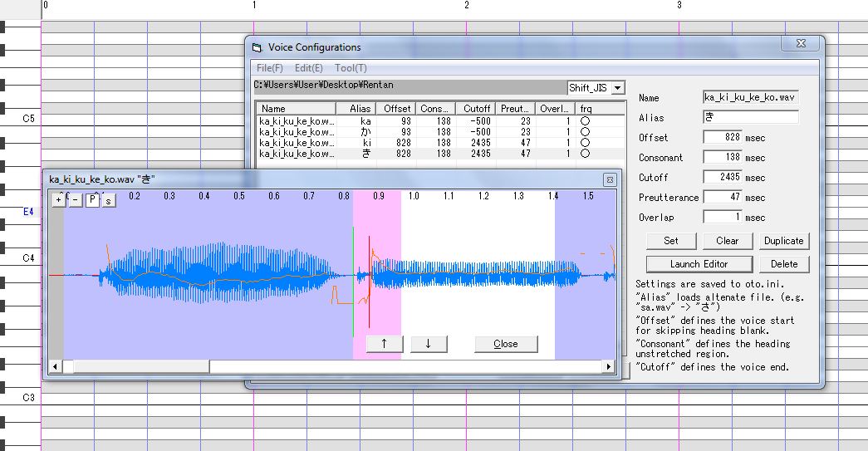Close the waveform editor with X icon
This screenshot has width=868, height=451.
tap(610, 179)
